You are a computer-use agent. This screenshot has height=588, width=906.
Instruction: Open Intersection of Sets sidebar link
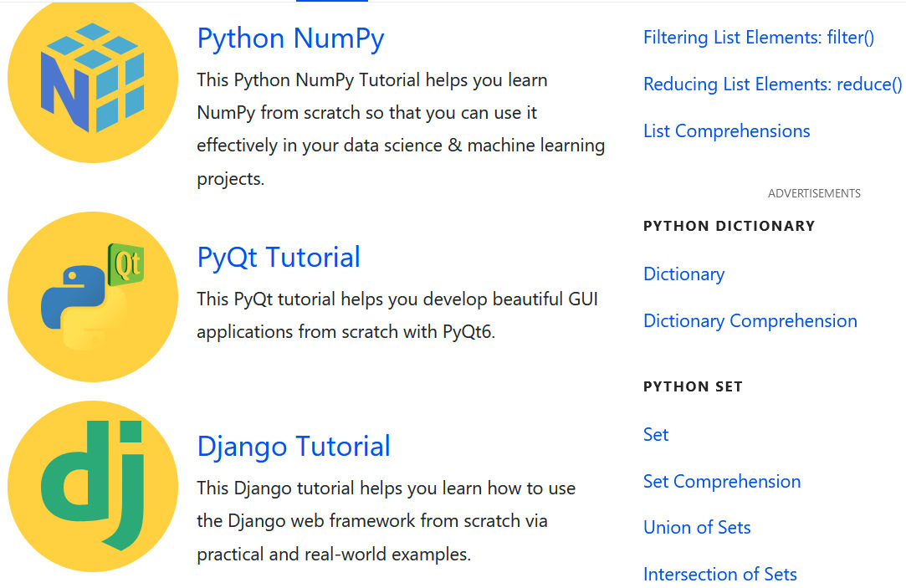[x=720, y=574]
